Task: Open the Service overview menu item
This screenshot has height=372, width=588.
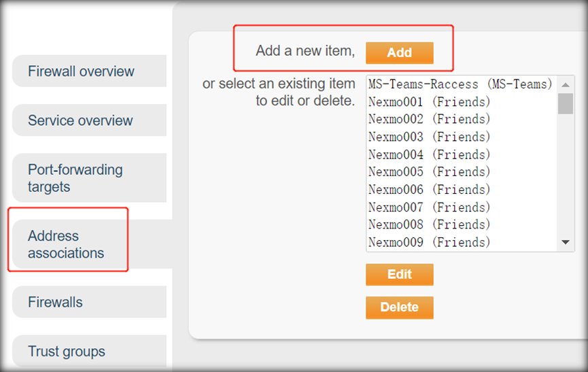Action: (x=90, y=120)
